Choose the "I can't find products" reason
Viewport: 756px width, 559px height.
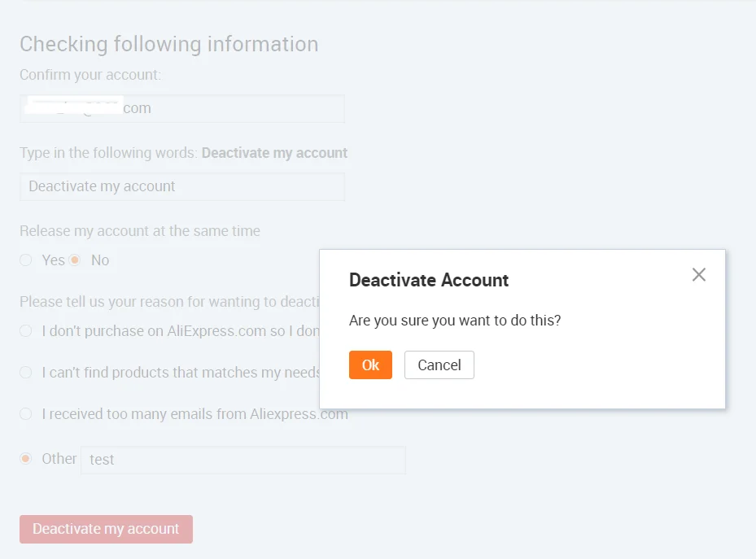pyautogui.click(x=26, y=373)
